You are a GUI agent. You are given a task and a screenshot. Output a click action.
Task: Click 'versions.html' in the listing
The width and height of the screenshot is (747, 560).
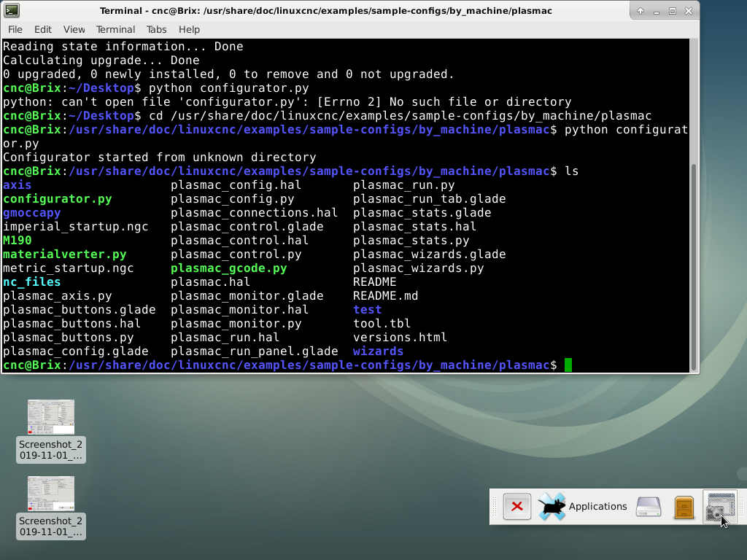coord(400,337)
